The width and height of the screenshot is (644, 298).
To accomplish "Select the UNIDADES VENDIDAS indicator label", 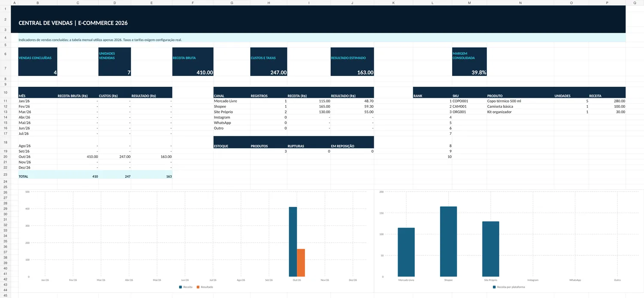I will 107,56.
